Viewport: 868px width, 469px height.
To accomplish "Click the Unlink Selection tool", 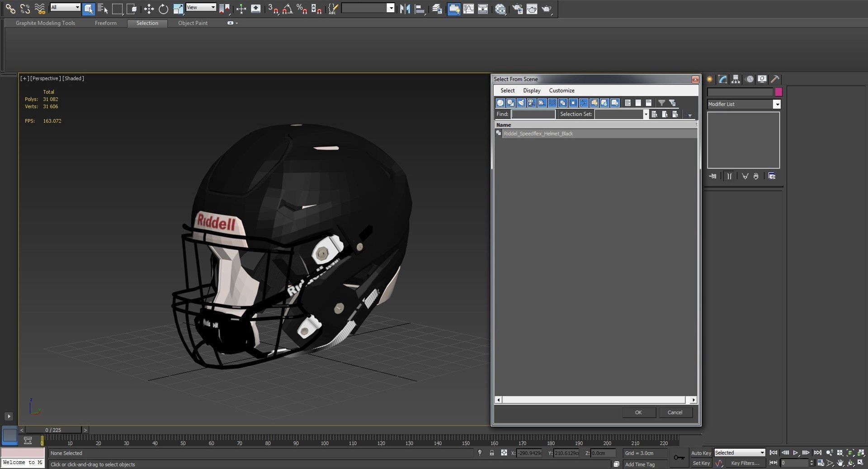I will [x=25, y=8].
